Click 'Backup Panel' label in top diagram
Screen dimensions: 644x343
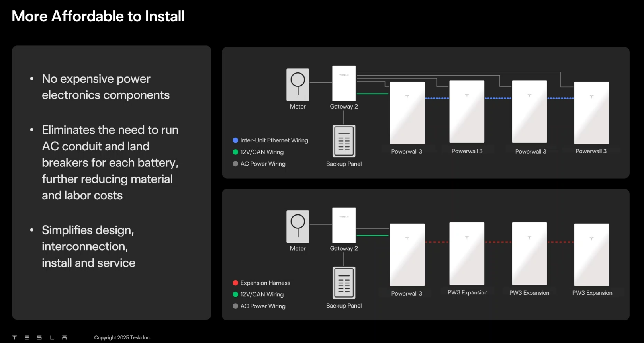344,164
